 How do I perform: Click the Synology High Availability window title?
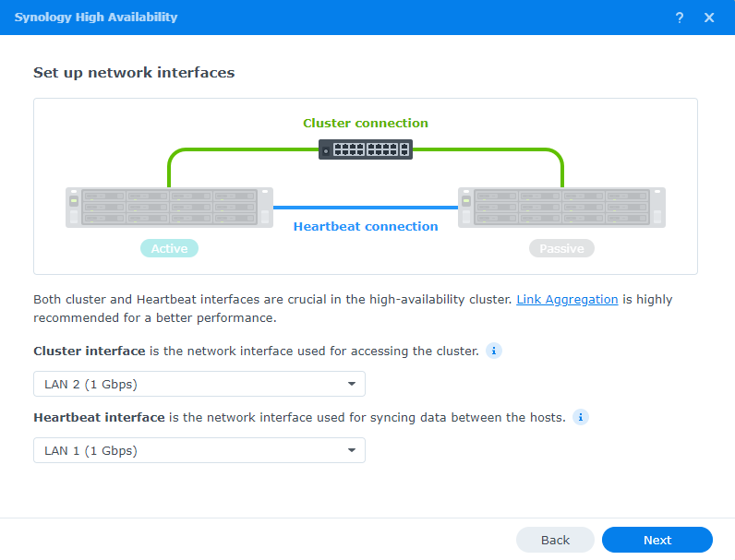(x=96, y=18)
